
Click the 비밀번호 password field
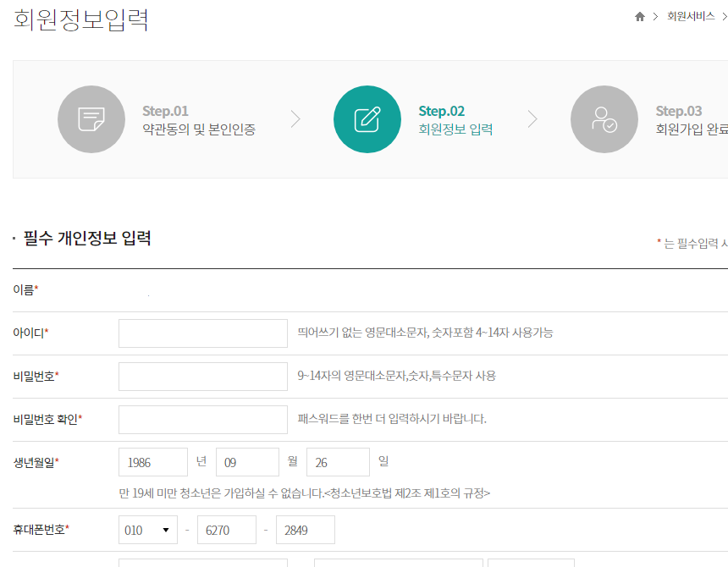point(202,376)
